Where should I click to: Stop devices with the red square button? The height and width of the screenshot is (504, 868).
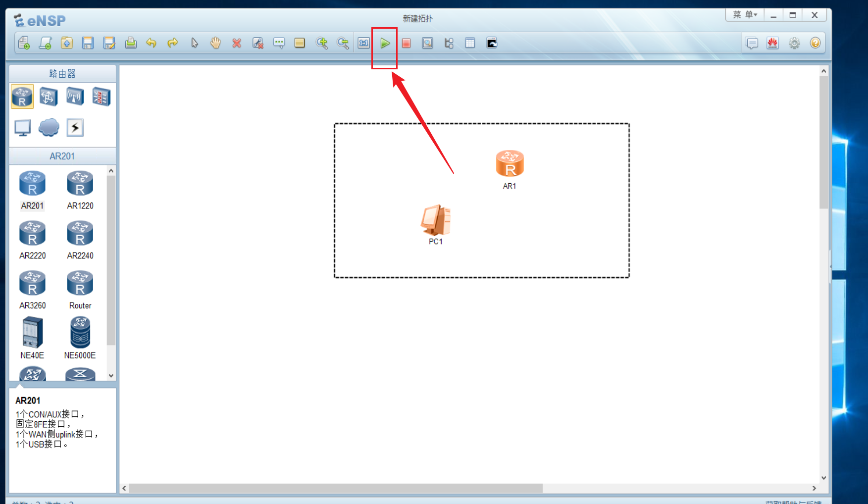pyautogui.click(x=406, y=43)
